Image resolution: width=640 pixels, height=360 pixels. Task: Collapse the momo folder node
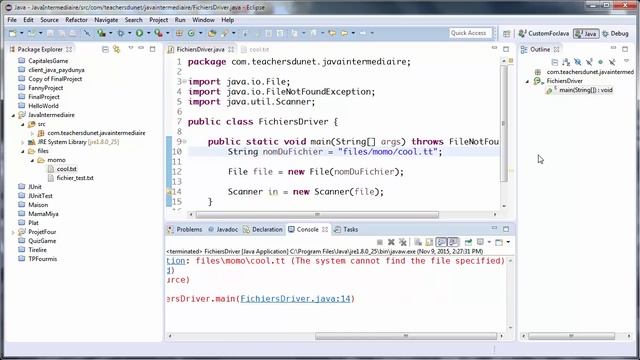tap(32, 160)
